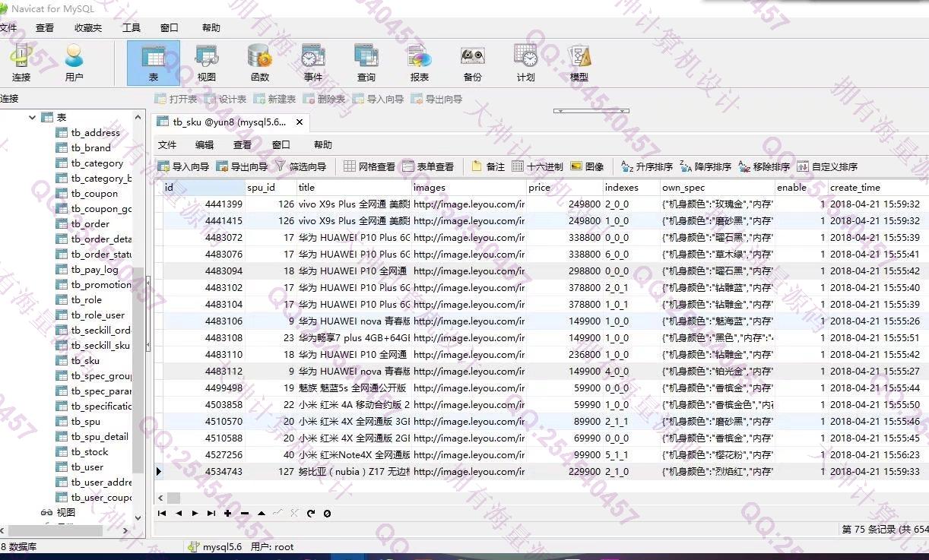Select tb_pay_log in the tree
Viewport: 929px width, 560px height.
(x=94, y=269)
